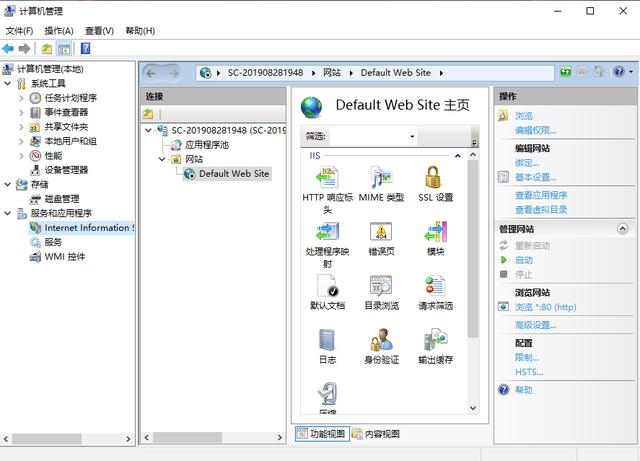Screen dimensions: 640x461
Task: Click the up-one-level folder toolbar icon
Action: 47,49
